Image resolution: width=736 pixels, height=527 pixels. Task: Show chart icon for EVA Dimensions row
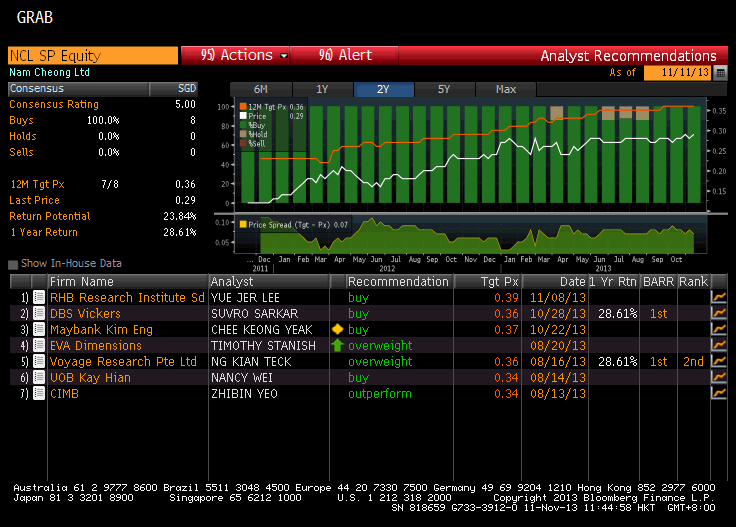tap(719, 345)
